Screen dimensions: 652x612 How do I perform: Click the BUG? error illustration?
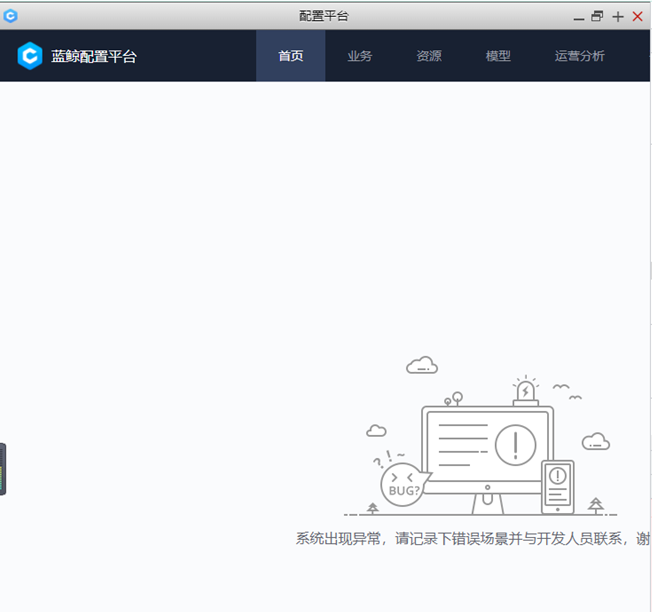[481, 437]
